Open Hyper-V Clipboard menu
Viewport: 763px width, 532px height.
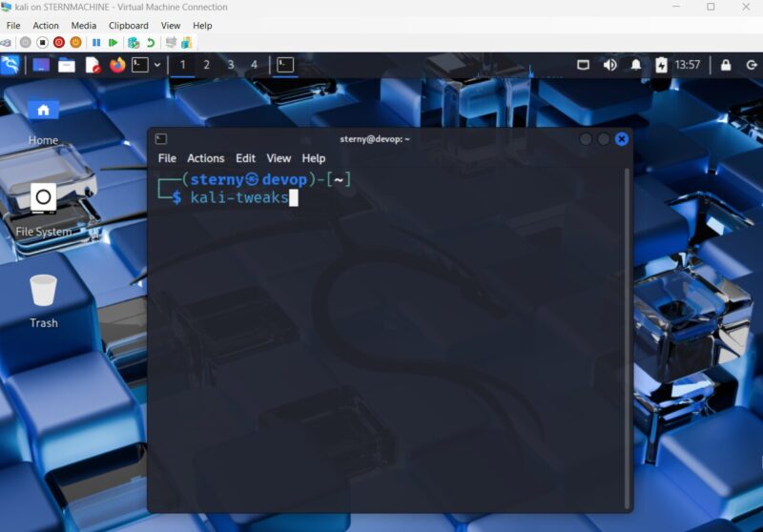point(129,26)
